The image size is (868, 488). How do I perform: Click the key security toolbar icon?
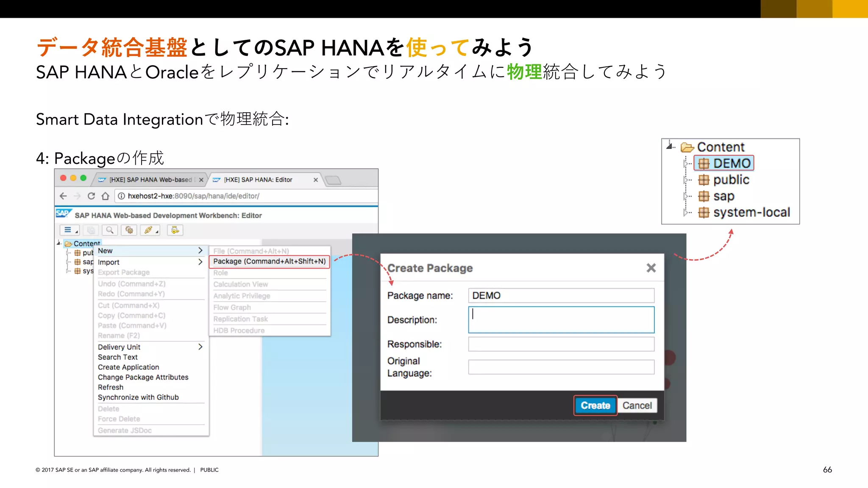175,230
